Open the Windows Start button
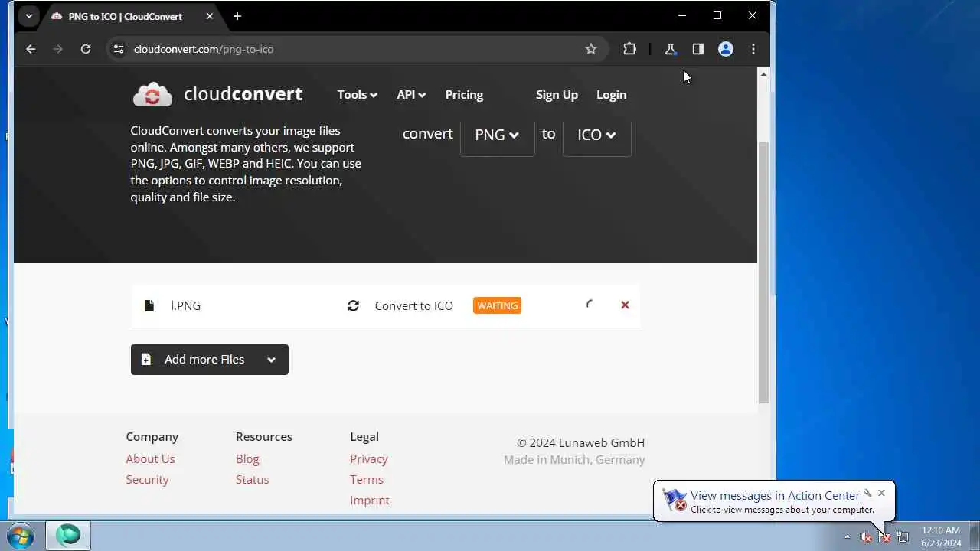Image resolution: width=980 pixels, height=551 pixels. click(21, 536)
